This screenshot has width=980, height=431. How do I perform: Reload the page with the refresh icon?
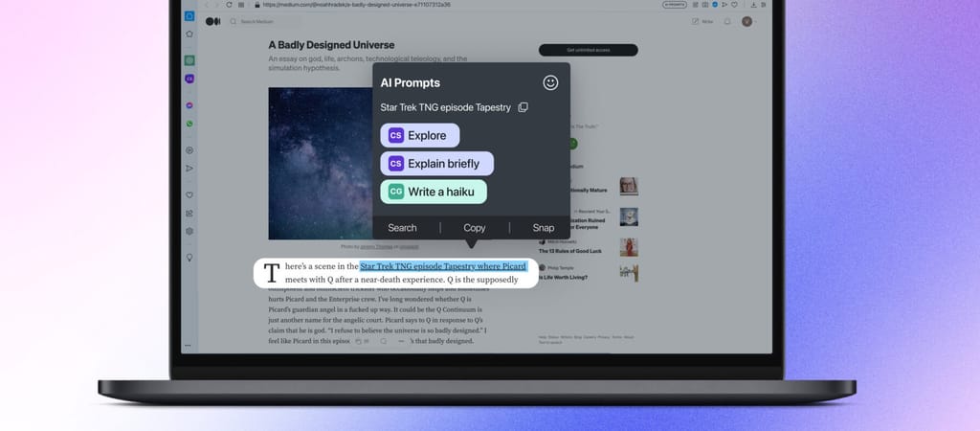click(x=229, y=5)
